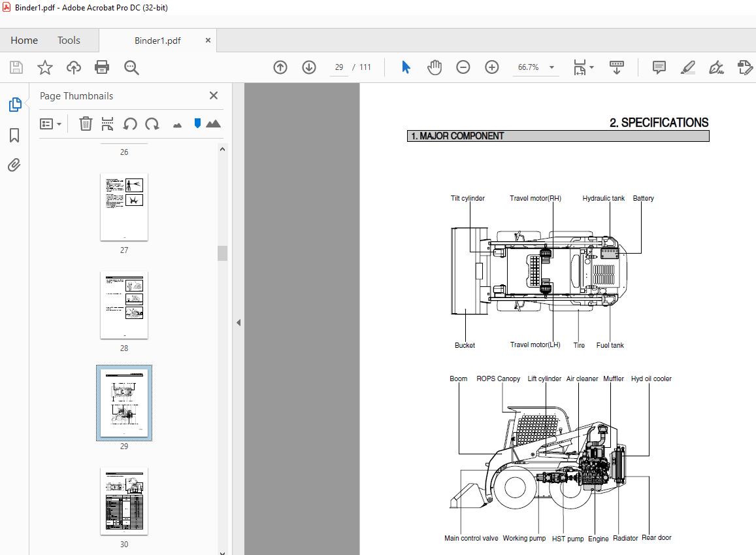The height and width of the screenshot is (555, 756).
Task: Switch to the Home tab
Action: click(x=24, y=41)
